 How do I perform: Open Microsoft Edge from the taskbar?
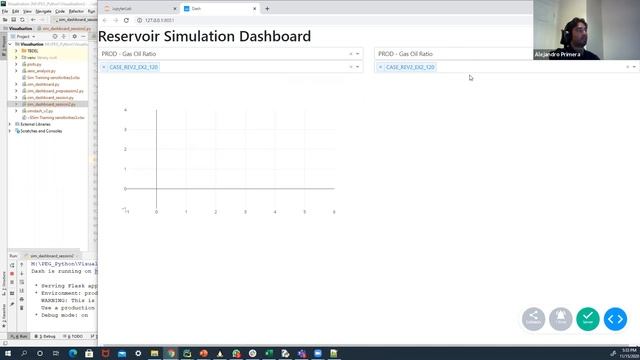point(73,353)
